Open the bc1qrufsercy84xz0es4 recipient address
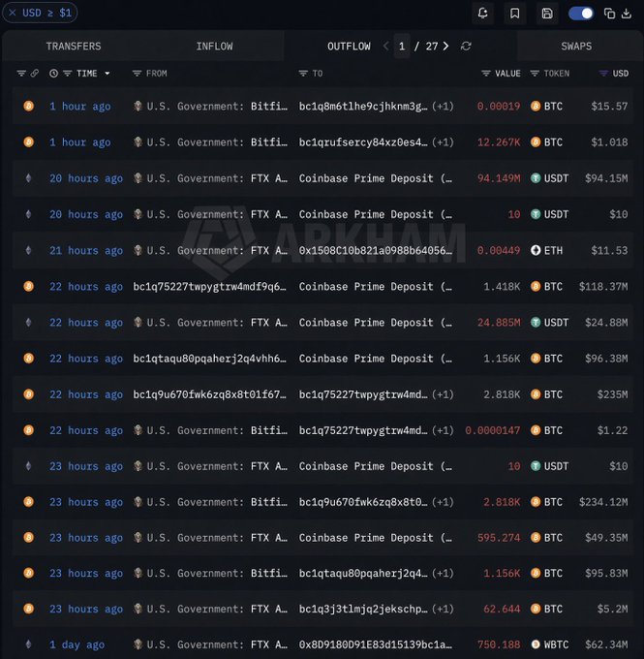Screen dimensions: 644x659 coord(363,142)
